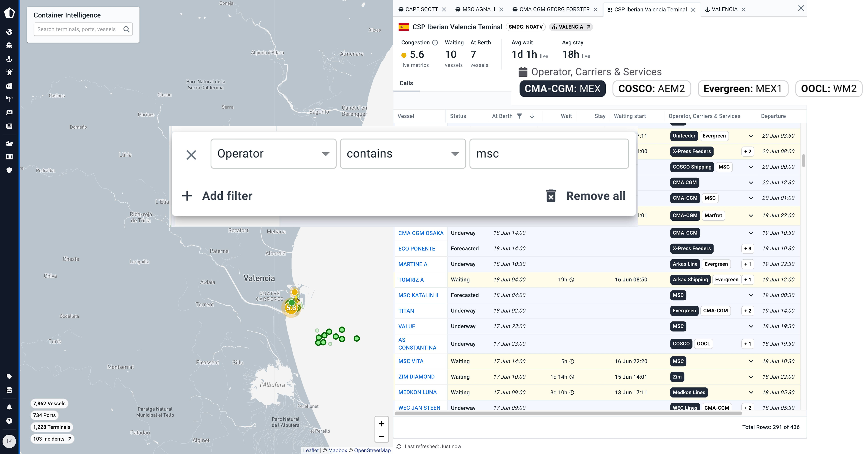Toggle the OOCL: WM2 service chip
The height and width of the screenshot is (454, 868).
coord(829,89)
